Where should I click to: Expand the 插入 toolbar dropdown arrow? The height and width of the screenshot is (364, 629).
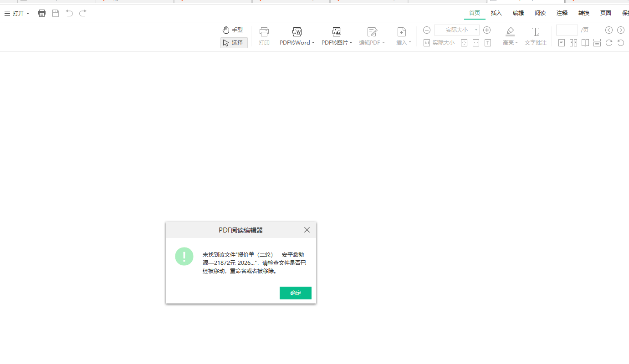tap(410, 43)
